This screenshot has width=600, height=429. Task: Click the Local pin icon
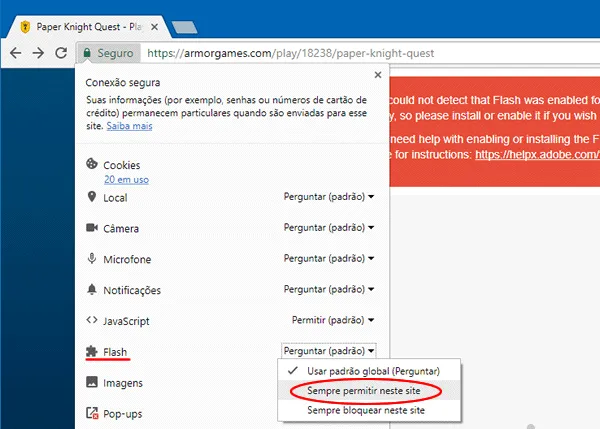coord(92,197)
